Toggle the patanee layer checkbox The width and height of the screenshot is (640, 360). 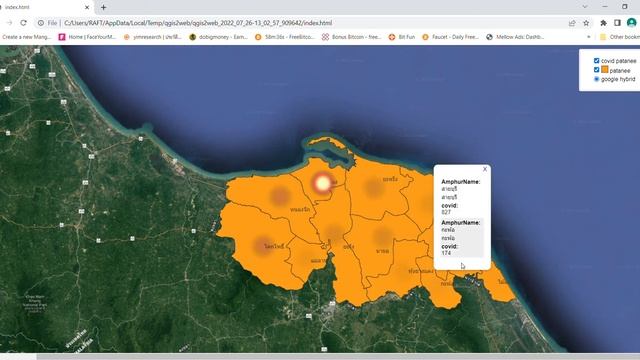tap(596, 70)
